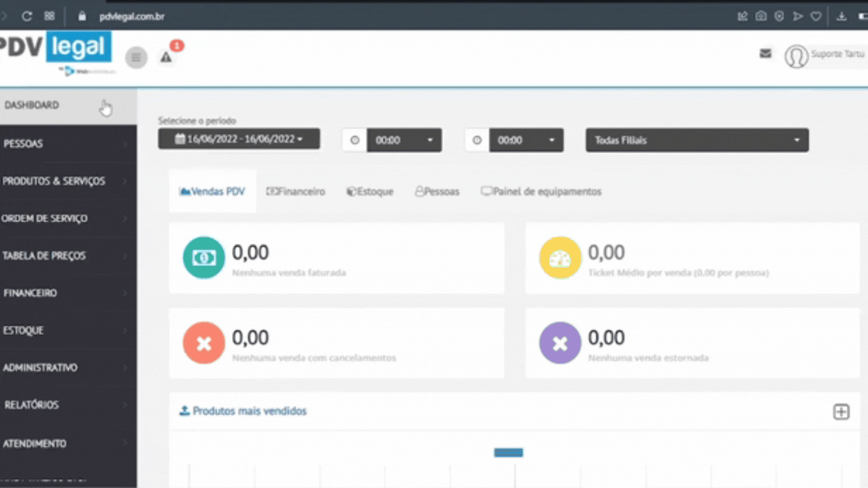The image size is (868, 488).
Task: Go to the Dashboard menu item
Action: (x=32, y=105)
